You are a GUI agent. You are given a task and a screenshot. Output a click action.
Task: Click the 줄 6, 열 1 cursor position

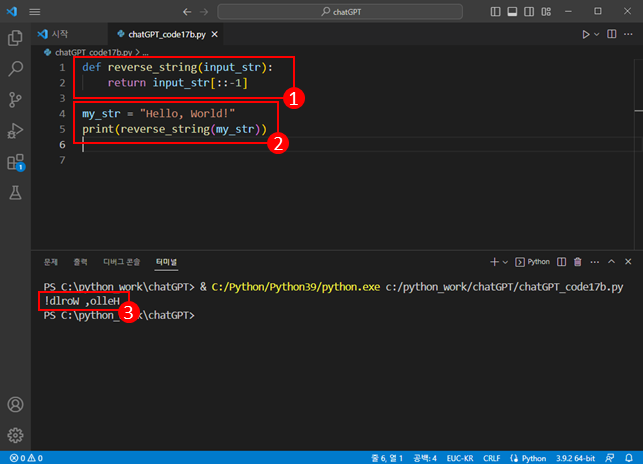[x=387, y=458]
